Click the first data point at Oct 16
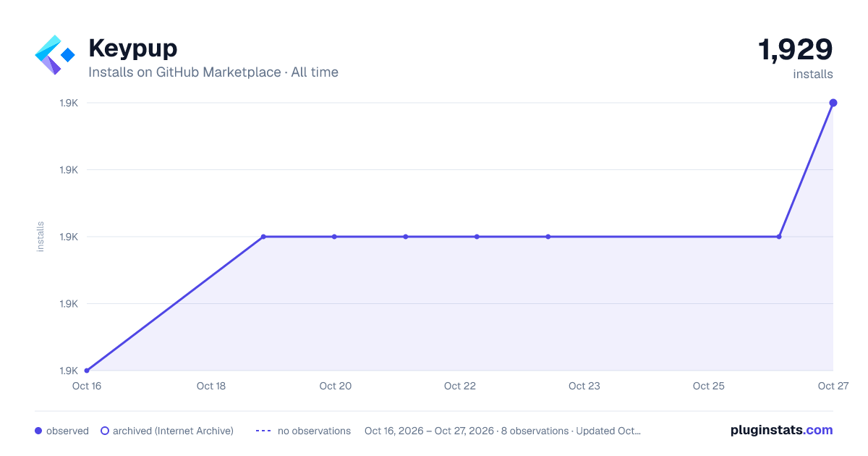Screen dimensions: 868x456 (87, 371)
